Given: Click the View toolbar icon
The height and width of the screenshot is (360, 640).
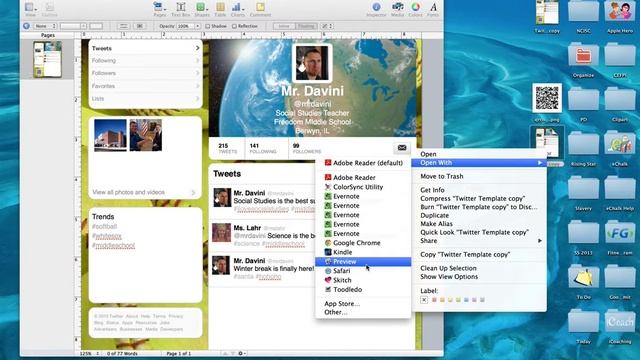Looking at the screenshot, I should point(30,9).
